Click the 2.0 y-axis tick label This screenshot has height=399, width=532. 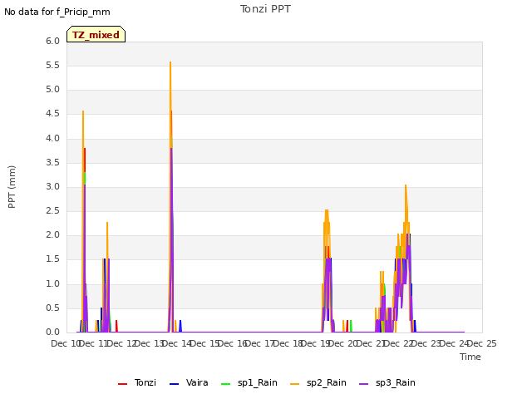pyautogui.click(x=52, y=234)
